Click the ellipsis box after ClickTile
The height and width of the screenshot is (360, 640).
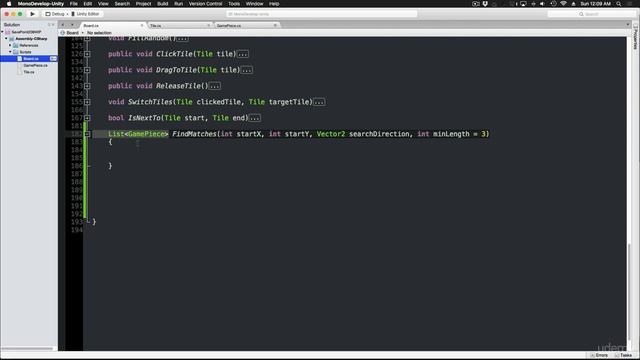[243, 54]
